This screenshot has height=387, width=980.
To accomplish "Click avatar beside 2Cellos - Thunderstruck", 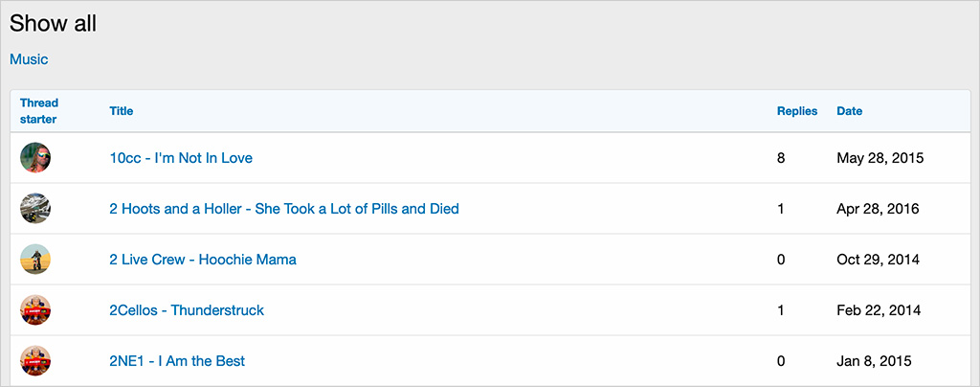I will click(x=35, y=309).
